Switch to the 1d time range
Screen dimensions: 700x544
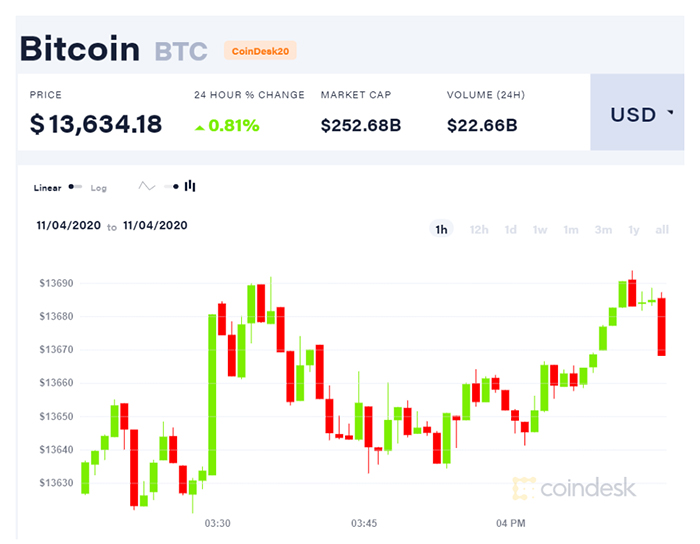click(x=510, y=230)
